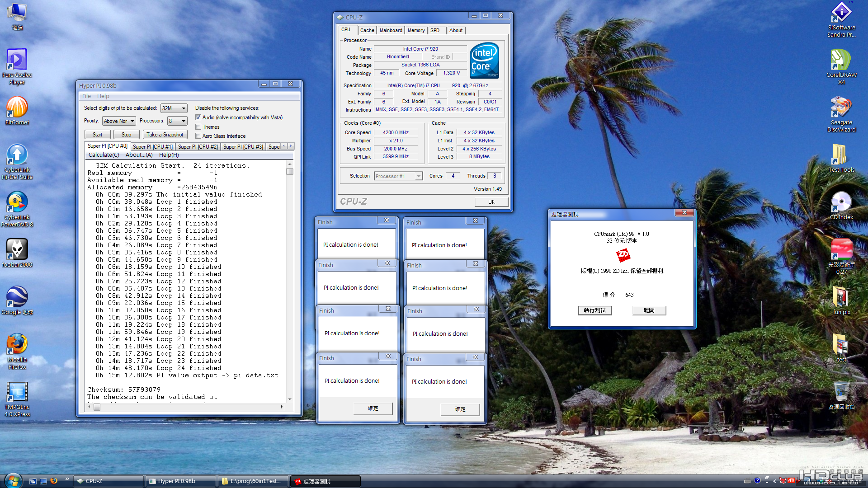Select Super PI [CPU #2] tab
The image size is (868, 488).
[198, 147]
